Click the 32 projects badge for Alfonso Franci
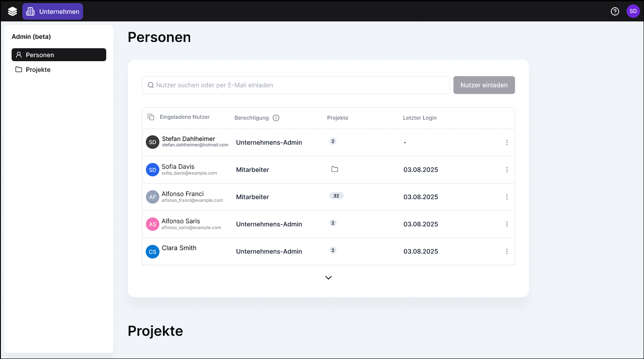The width and height of the screenshot is (644, 359). pos(336,196)
